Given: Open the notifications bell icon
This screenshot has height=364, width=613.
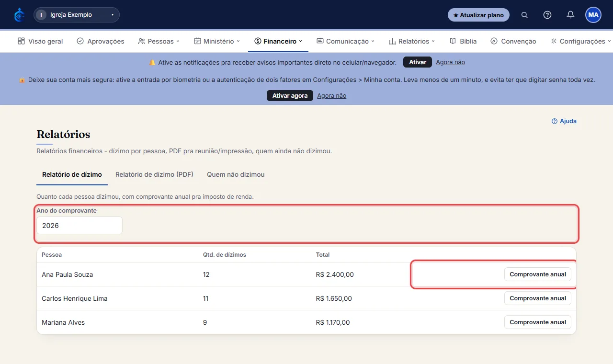Looking at the screenshot, I should point(570,15).
